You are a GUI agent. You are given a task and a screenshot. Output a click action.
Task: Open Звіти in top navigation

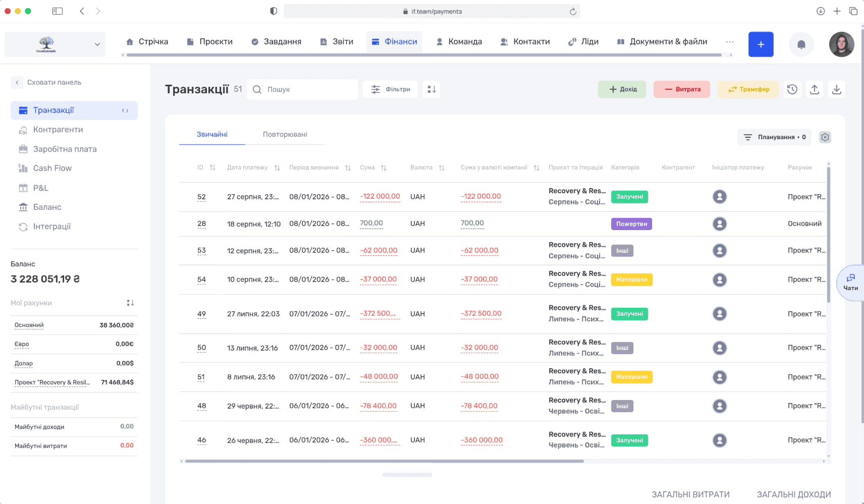coord(337,42)
